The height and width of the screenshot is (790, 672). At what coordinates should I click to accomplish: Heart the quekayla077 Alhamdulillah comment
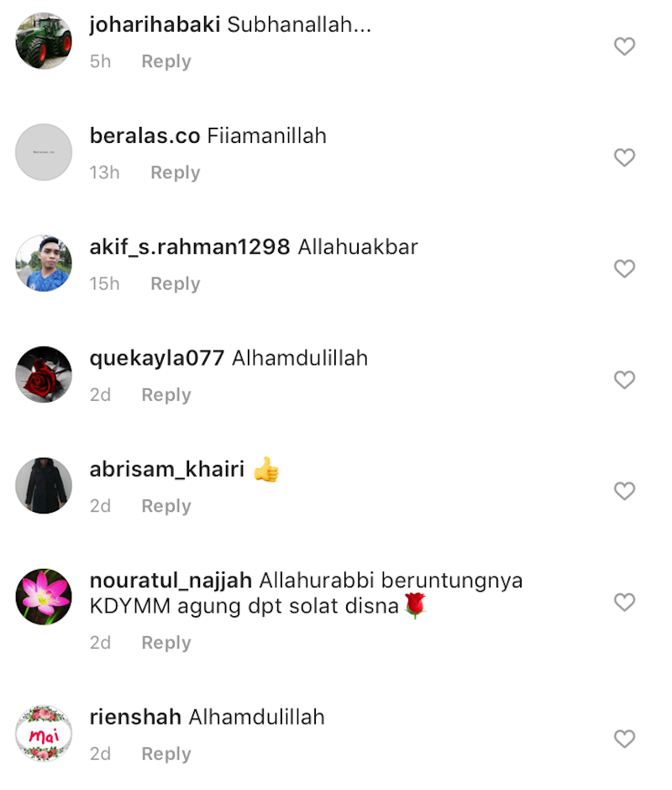(624, 380)
